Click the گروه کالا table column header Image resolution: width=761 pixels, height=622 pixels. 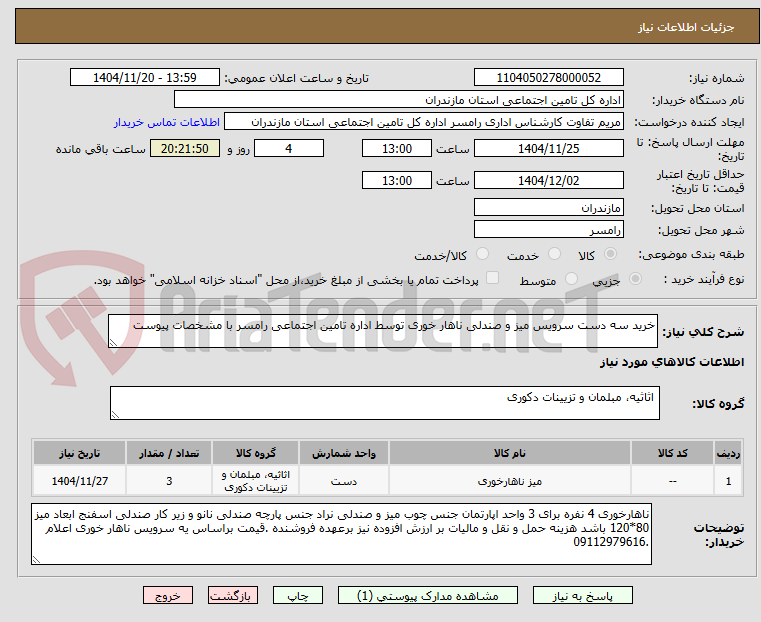pos(255,453)
